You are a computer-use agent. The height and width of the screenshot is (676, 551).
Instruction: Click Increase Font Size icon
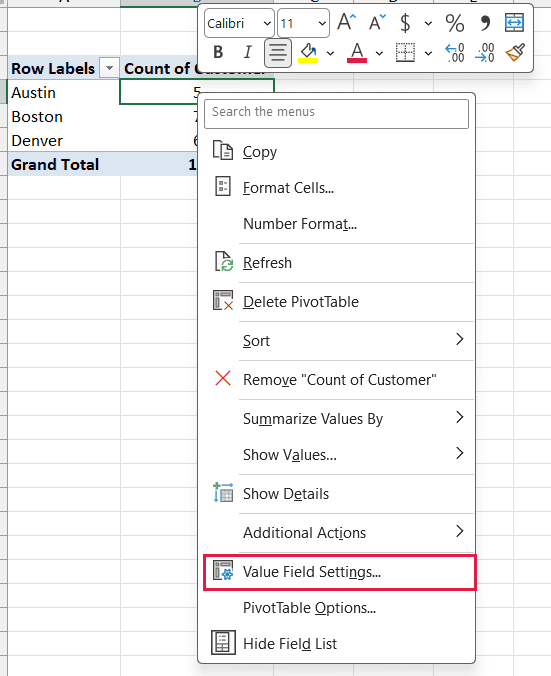(x=347, y=22)
